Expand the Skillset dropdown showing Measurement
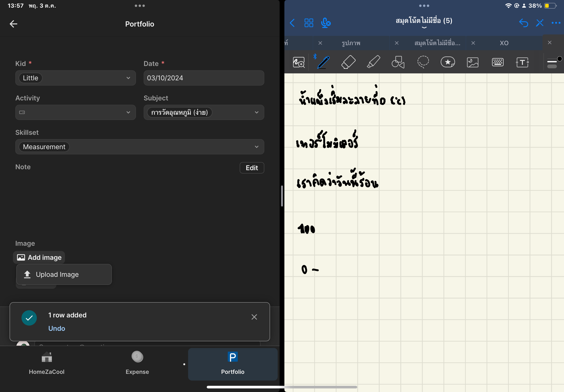 pyautogui.click(x=140, y=147)
